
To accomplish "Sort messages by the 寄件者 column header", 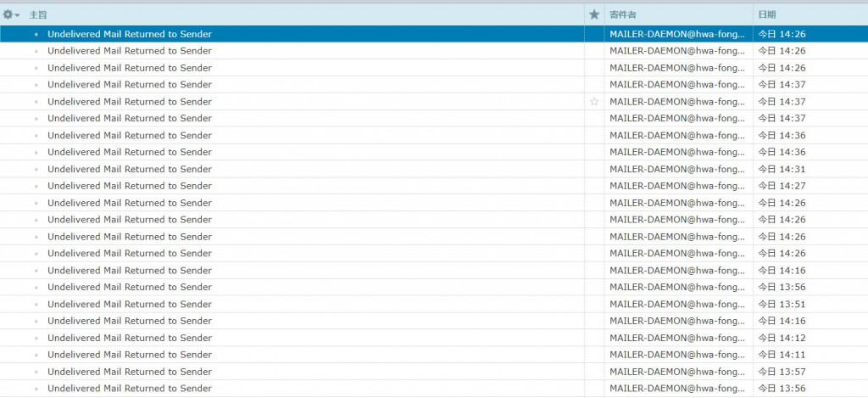I will 623,15.
